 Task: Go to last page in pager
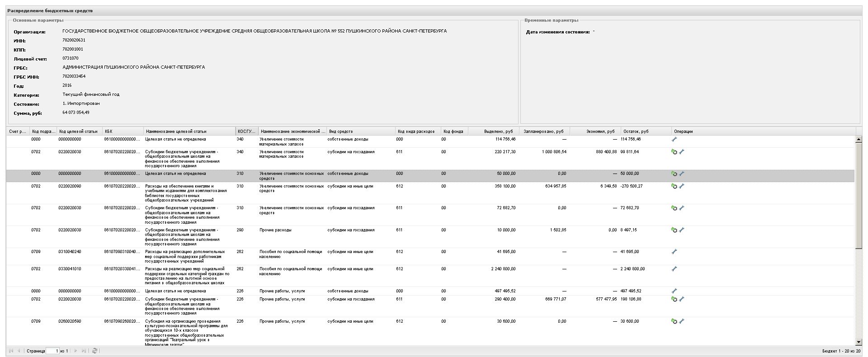coord(84,351)
